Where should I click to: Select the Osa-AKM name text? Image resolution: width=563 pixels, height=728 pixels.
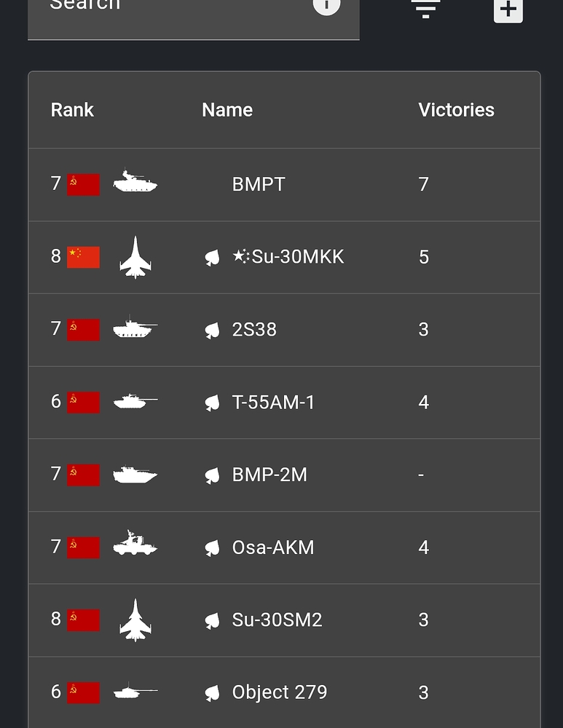[273, 547]
